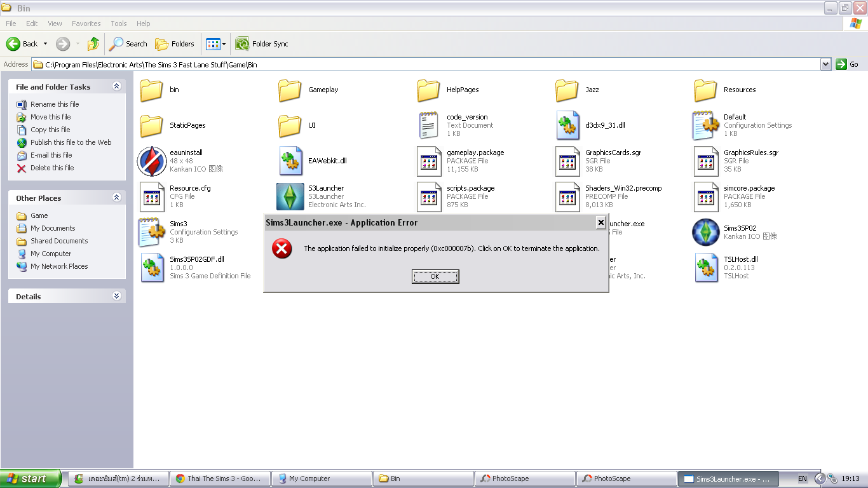
Task: Select the GraphicsRules.sgr file icon
Action: coord(705,161)
